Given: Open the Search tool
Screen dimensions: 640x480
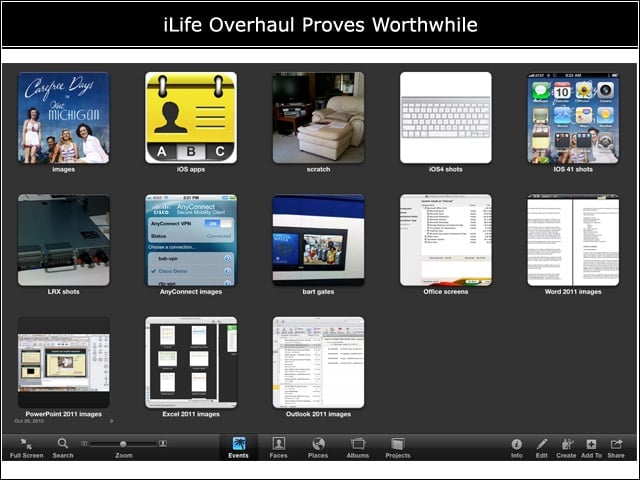Looking at the screenshot, I should pyautogui.click(x=63, y=448).
